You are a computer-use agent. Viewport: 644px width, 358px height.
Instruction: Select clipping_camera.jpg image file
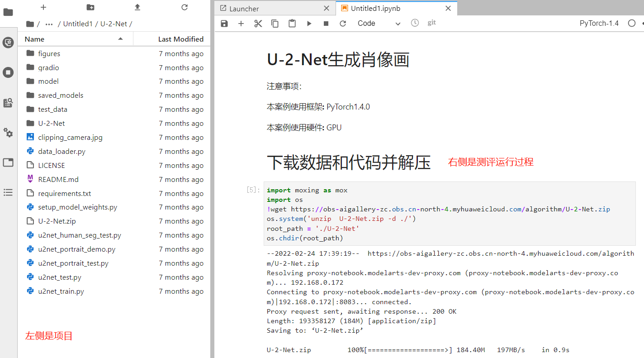pyautogui.click(x=115, y=138)
